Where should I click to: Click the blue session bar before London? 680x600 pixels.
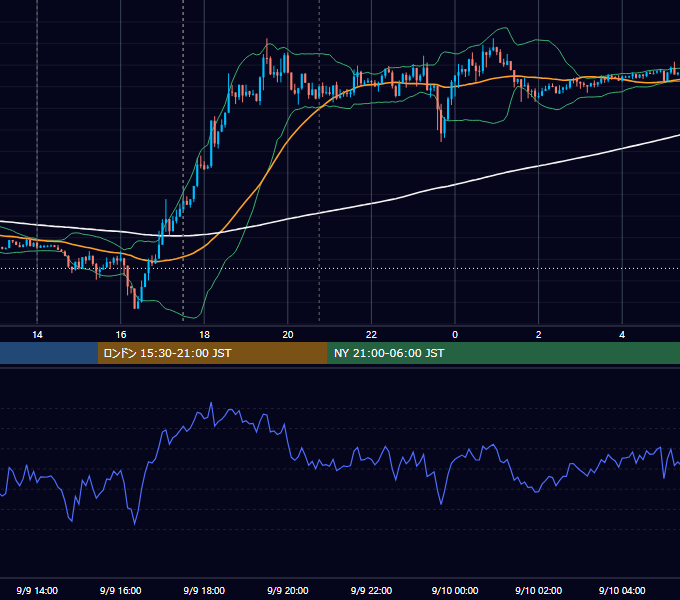[x=49, y=353]
